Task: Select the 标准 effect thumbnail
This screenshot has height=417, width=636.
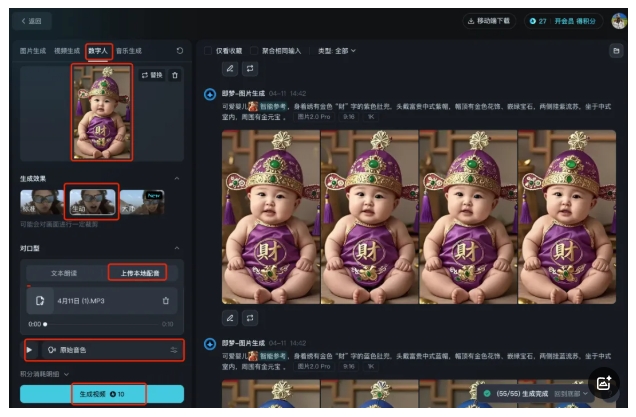Action: tap(42, 202)
